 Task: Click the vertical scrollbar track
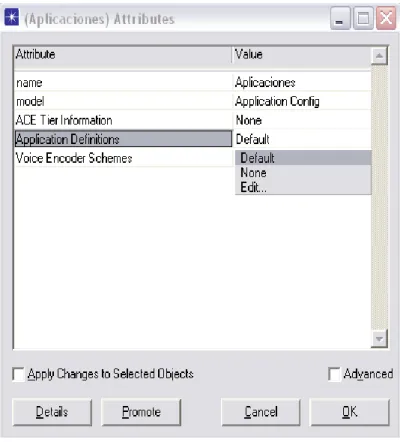pyautogui.click(x=379, y=197)
